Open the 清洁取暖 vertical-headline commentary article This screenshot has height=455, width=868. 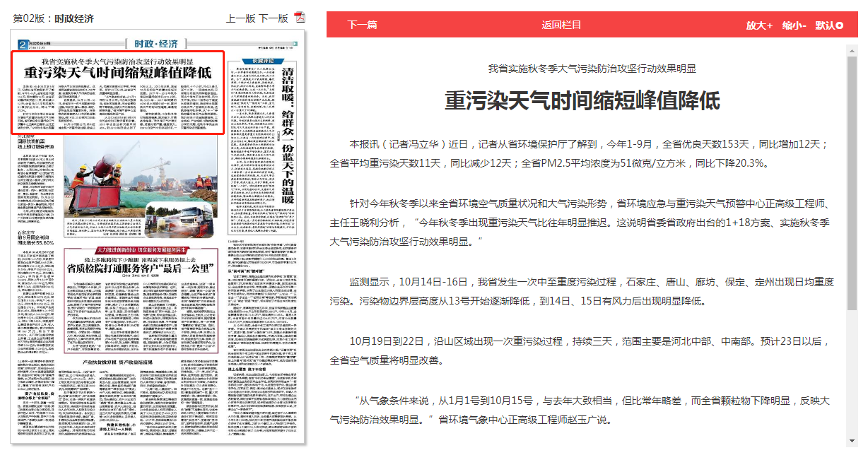(x=288, y=134)
